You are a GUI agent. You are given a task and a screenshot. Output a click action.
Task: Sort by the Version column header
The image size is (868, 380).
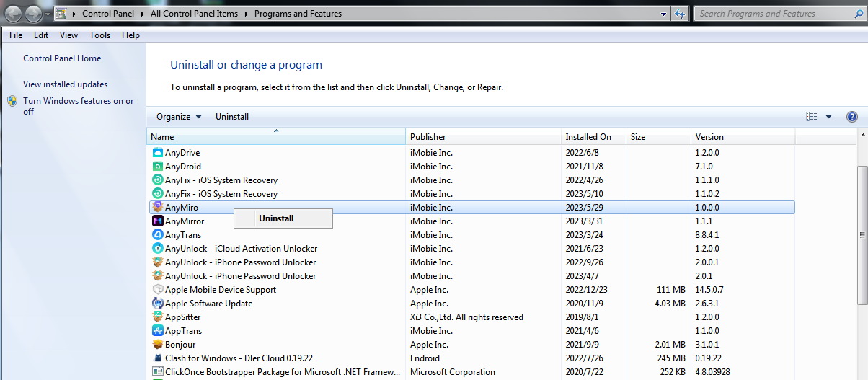tap(743, 137)
